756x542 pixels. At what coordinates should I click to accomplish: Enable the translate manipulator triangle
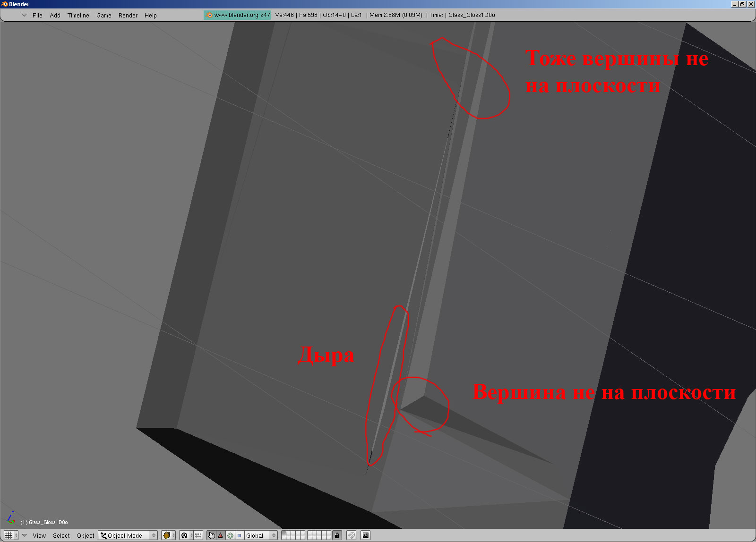221,535
